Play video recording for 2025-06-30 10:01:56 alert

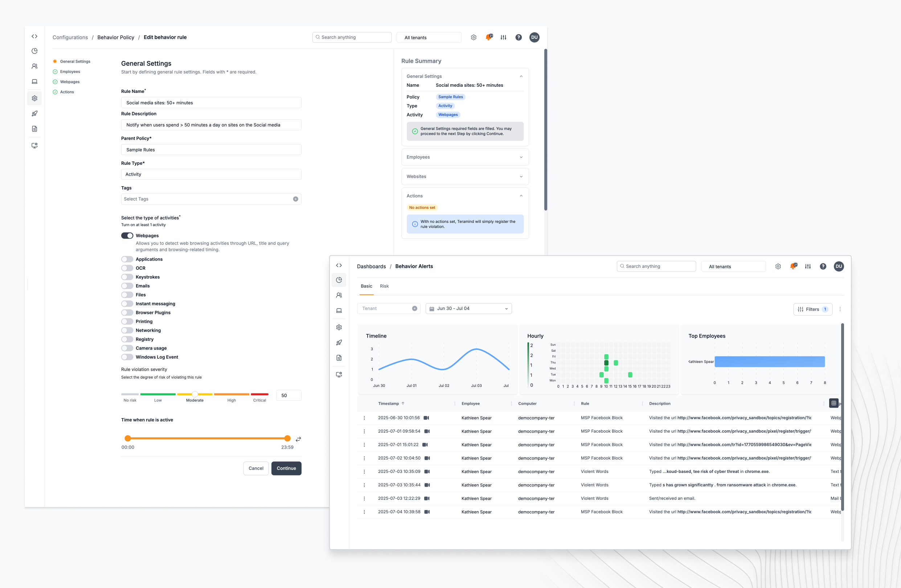coord(426,418)
